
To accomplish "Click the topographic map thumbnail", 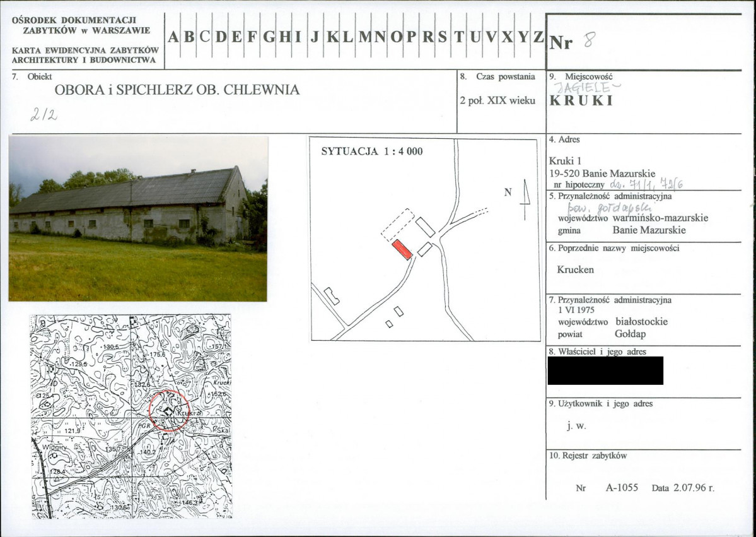I will coord(131,416).
